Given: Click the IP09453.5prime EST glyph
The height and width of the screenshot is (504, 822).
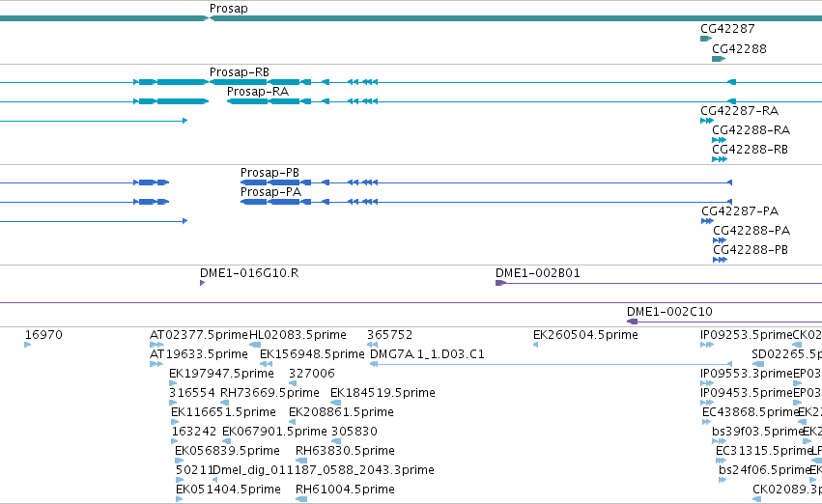Looking at the screenshot, I should tap(707, 403).
